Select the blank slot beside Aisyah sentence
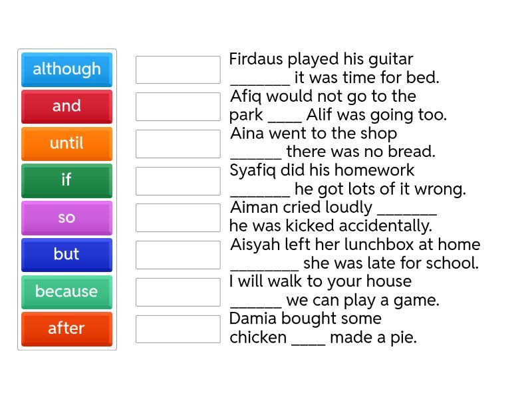 (178, 255)
